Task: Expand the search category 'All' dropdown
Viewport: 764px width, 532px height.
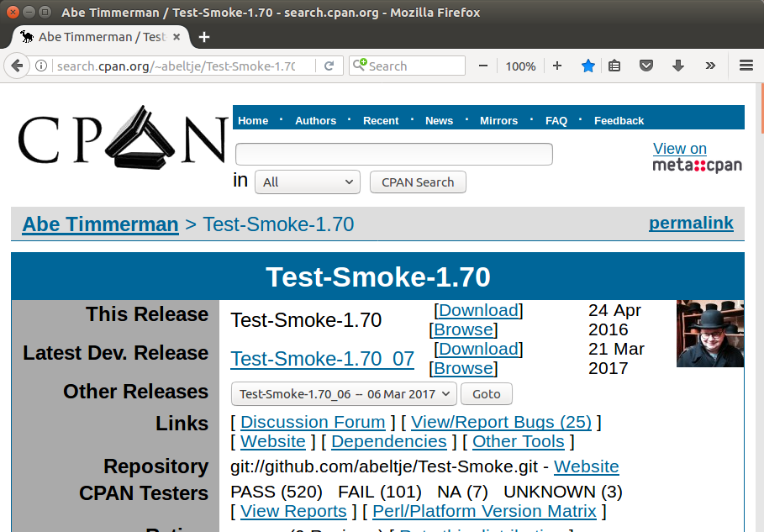Action: coord(308,182)
